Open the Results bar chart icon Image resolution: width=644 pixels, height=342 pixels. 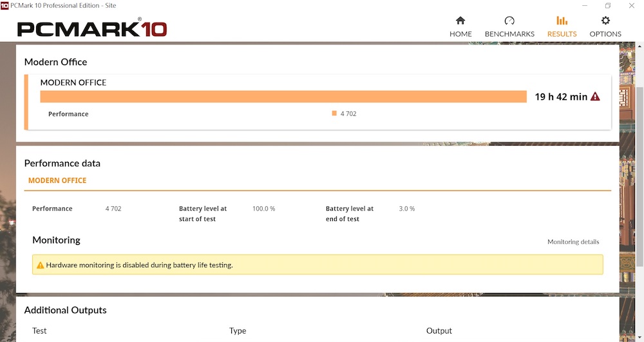click(x=562, y=21)
